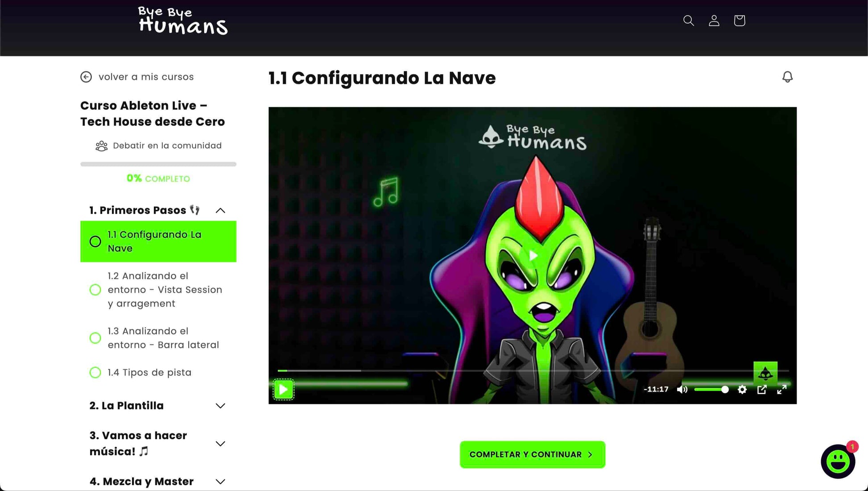
Task: Open the search icon in header
Action: point(688,21)
